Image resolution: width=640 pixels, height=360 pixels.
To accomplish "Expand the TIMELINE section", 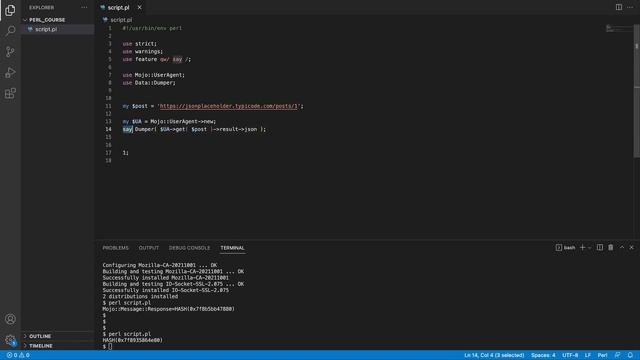I will coord(41,346).
